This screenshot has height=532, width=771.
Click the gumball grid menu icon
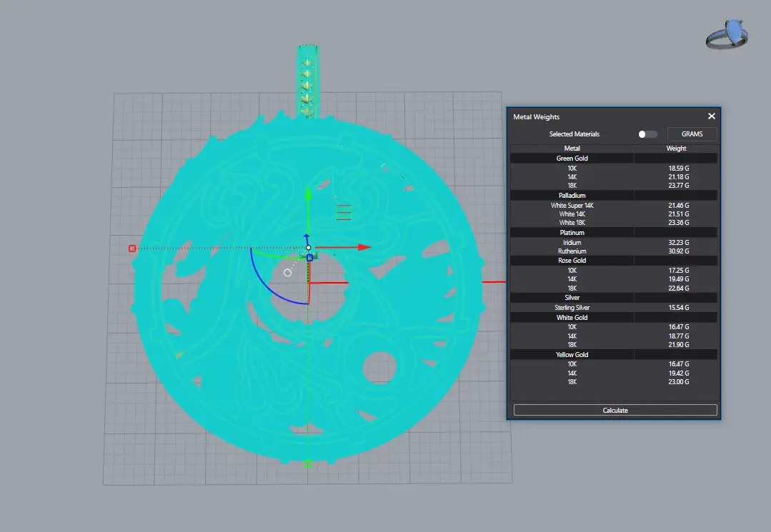[x=344, y=212]
